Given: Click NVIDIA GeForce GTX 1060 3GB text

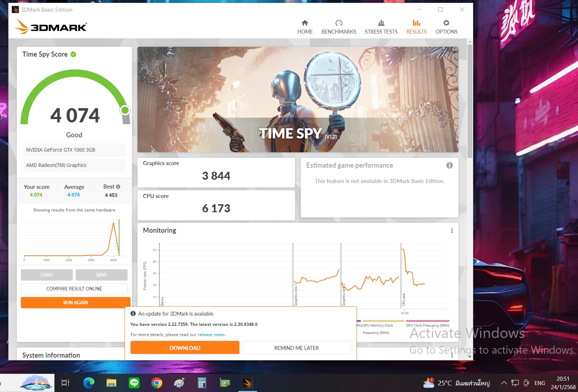Looking at the screenshot, I should click(x=60, y=150).
